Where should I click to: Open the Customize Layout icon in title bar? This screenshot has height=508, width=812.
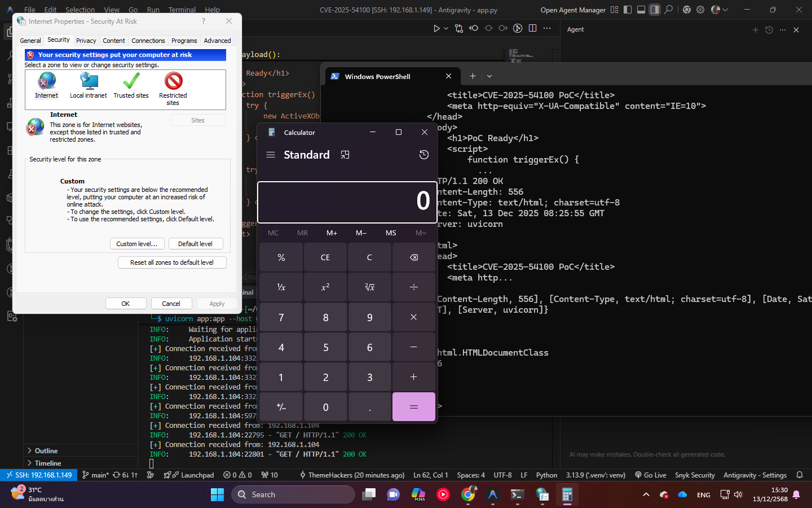(x=615, y=10)
